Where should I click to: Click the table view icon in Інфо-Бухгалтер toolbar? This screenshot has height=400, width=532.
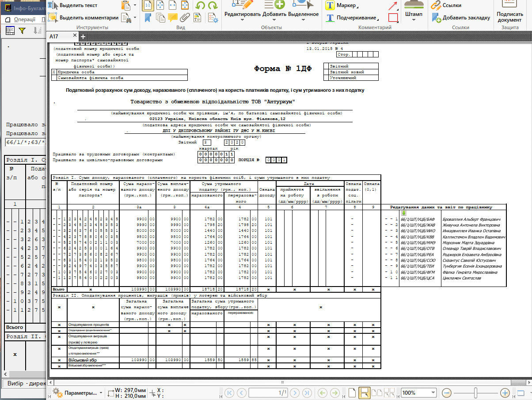[x=9, y=30]
